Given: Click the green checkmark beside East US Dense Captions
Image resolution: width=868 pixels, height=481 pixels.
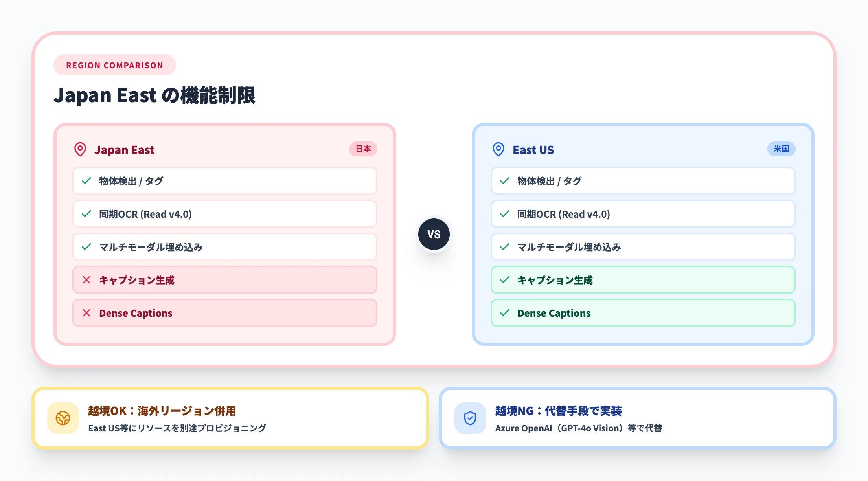Looking at the screenshot, I should click(505, 313).
